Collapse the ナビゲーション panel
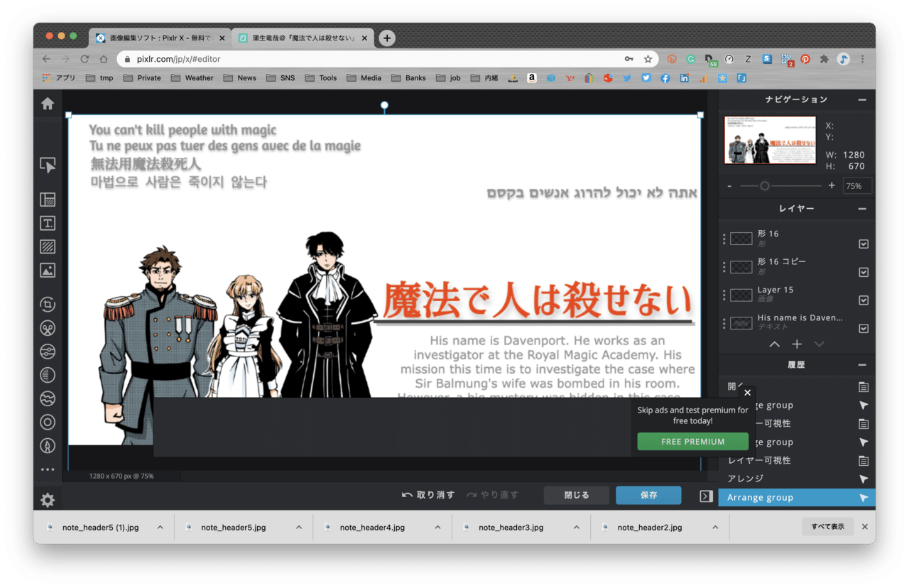 (862, 100)
